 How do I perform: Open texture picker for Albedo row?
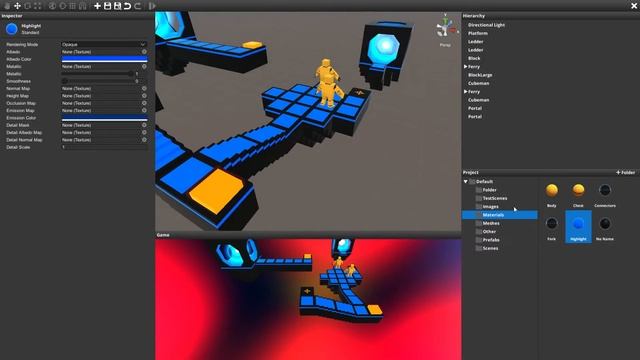[144, 52]
